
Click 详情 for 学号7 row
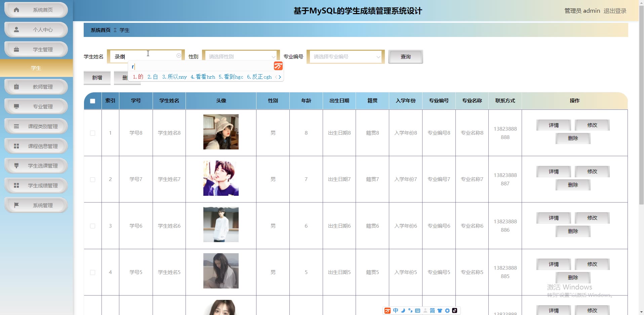[x=554, y=172]
